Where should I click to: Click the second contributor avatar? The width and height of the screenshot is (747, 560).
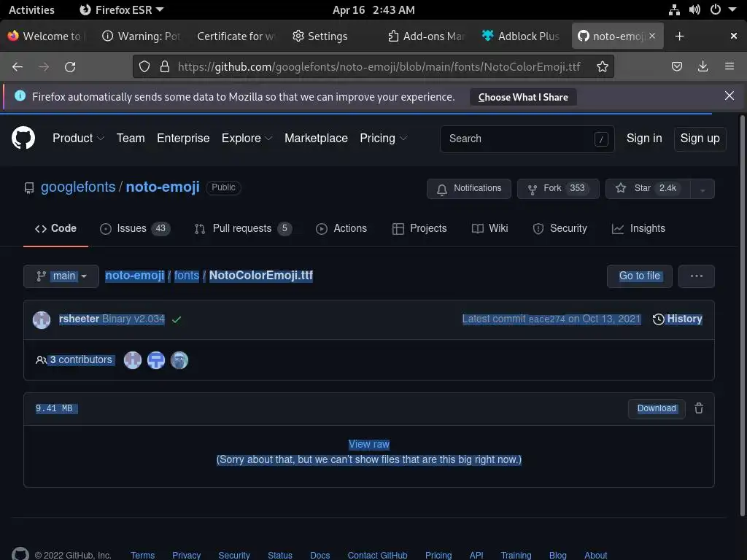(x=156, y=360)
